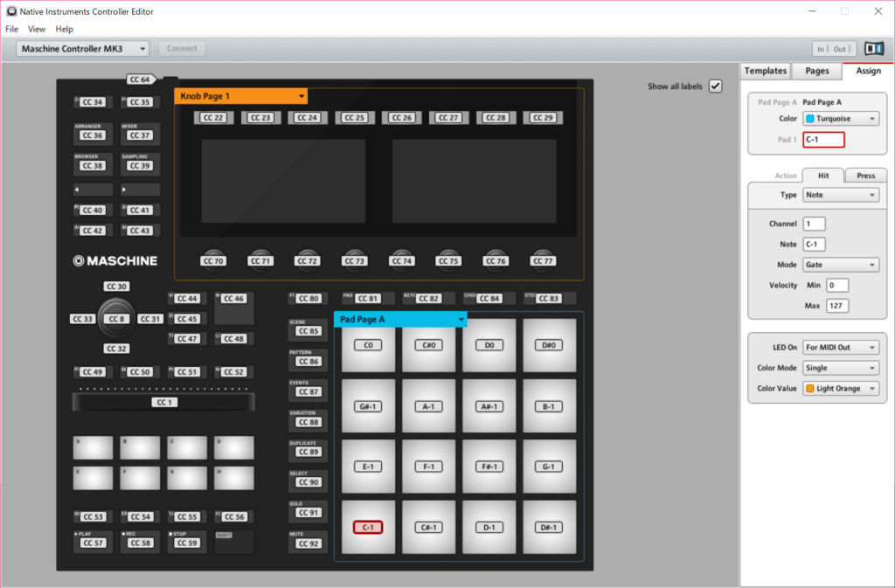Screen dimensions: 895x588
Task: Click the NI logo icon in the toolbar
Action: [874, 49]
